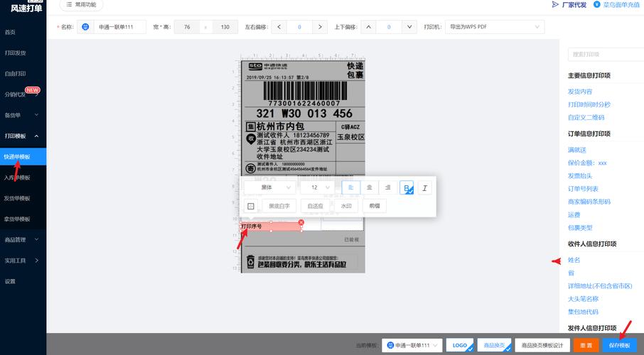Center-align text in format popup
Viewport: 644px width, 355px height.
point(369,187)
